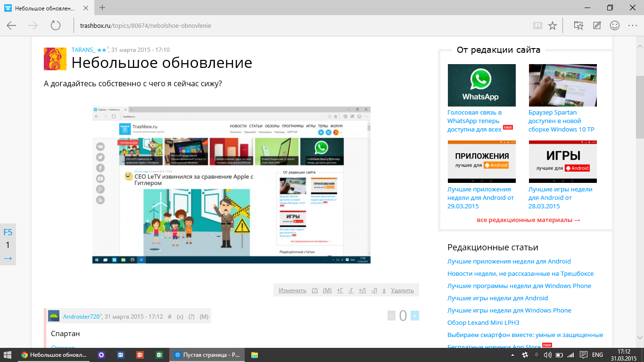
Task: Click the page scrollbar up arrow
Action: click(640, 46)
